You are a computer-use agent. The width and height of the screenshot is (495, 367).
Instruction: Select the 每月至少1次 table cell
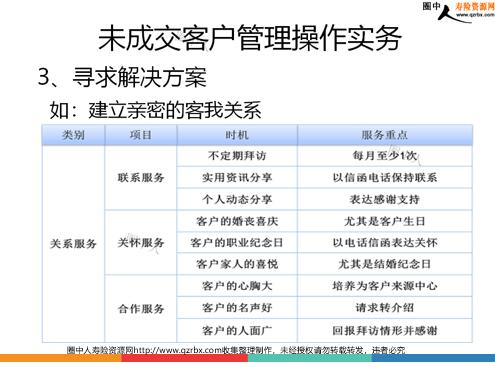point(385,156)
